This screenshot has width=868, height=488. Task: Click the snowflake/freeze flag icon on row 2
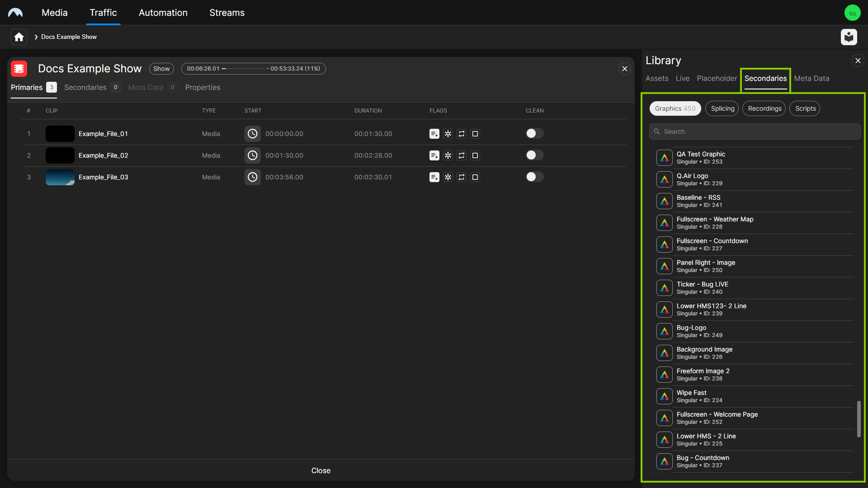[448, 155]
